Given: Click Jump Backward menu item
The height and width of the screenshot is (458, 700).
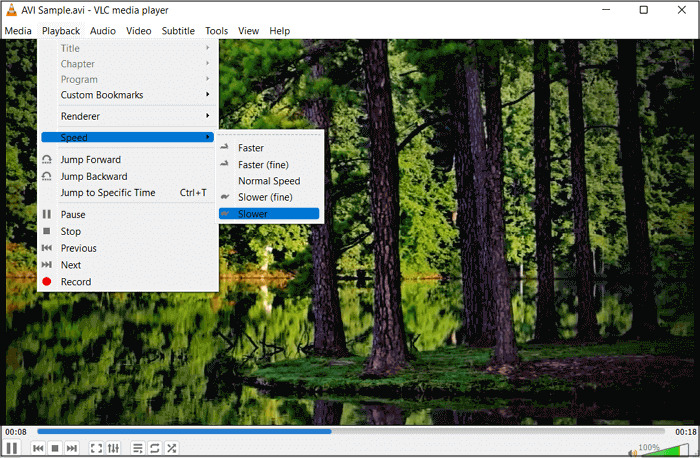Looking at the screenshot, I should tap(127, 176).
